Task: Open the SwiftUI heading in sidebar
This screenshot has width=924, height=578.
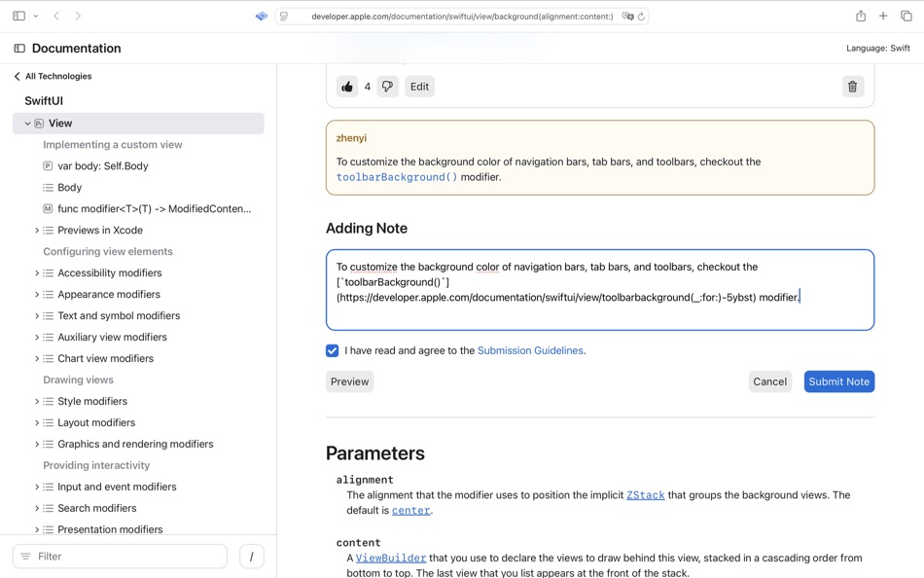Action: coord(44,101)
